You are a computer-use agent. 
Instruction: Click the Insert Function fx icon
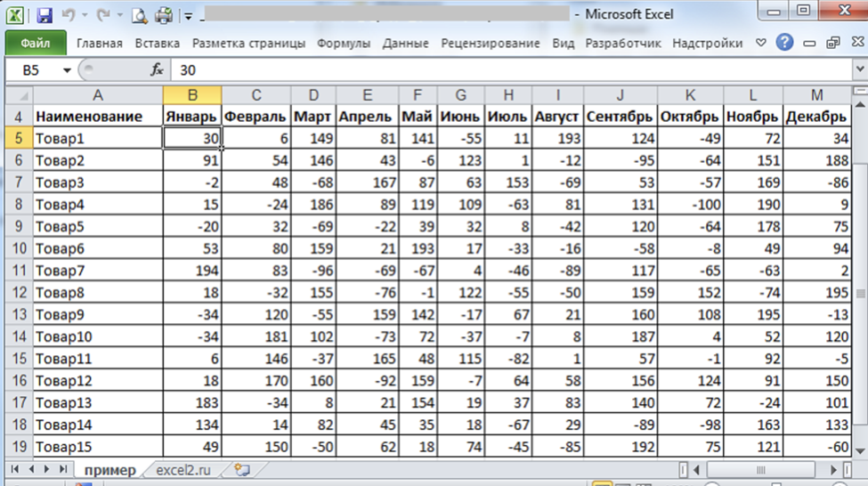[x=157, y=69]
